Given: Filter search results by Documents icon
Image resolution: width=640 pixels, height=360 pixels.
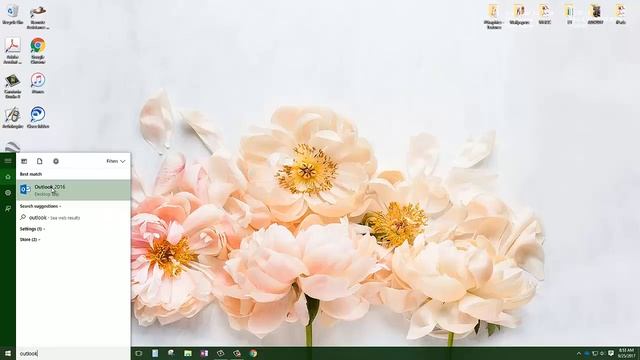Looking at the screenshot, I should (40, 161).
